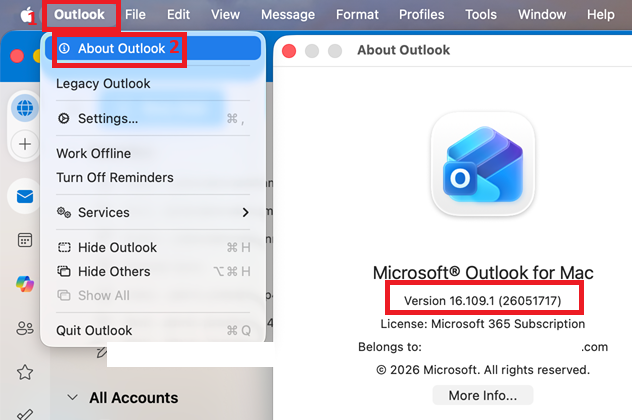Open the View menu
632x420 pixels.
click(x=225, y=15)
